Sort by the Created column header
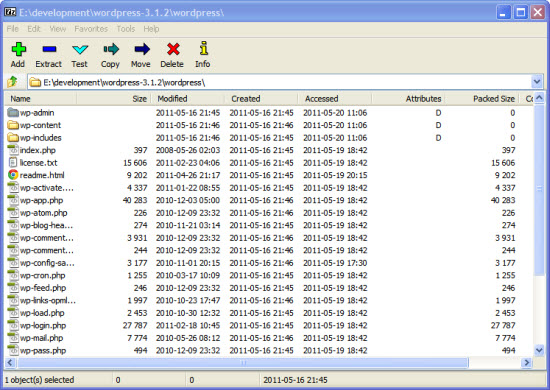The image size is (550, 390). tap(261, 99)
